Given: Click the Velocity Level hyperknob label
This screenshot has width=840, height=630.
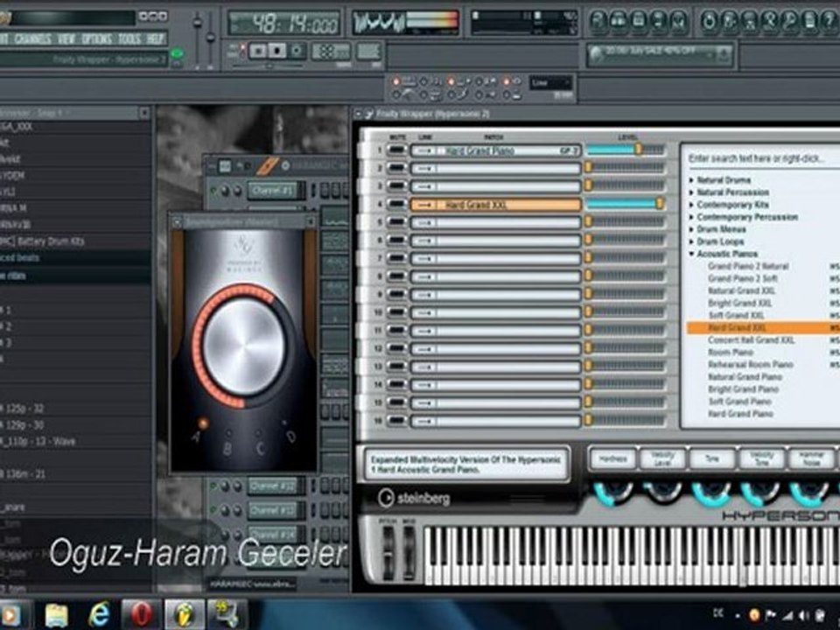Looking at the screenshot, I should [662, 459].
